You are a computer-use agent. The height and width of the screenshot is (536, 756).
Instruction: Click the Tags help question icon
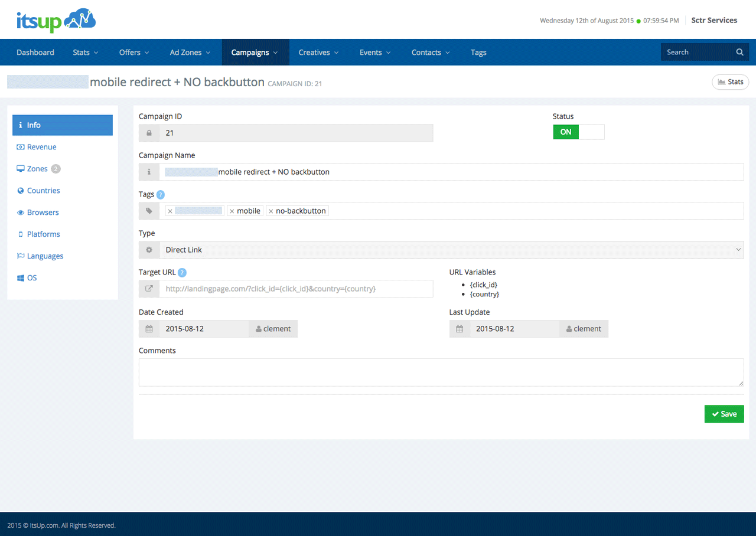tap(161, 195)
